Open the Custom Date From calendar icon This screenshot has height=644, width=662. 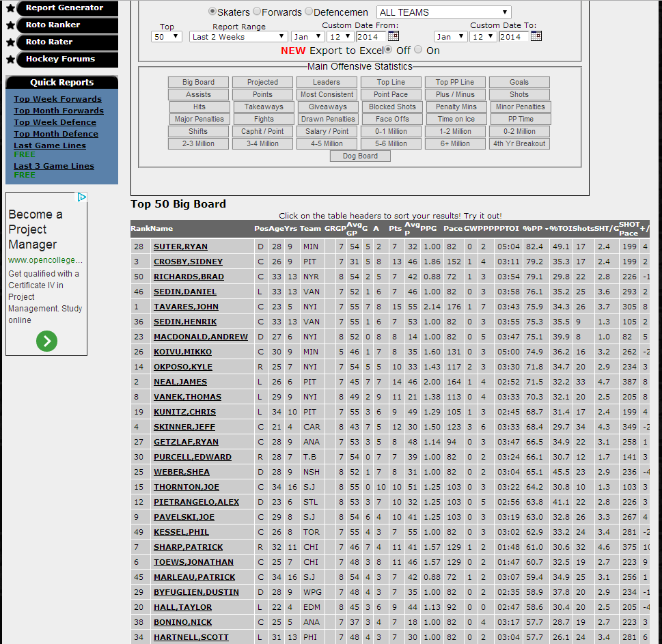point(393,36)
